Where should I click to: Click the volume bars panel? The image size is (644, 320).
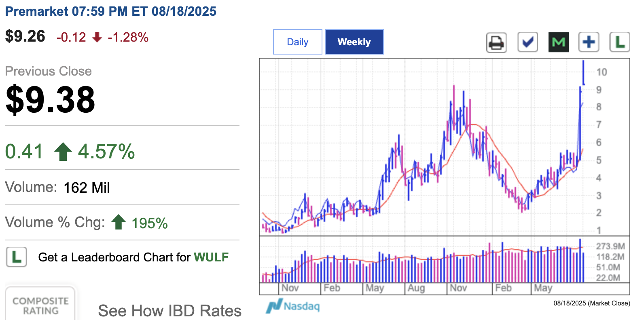444,259
